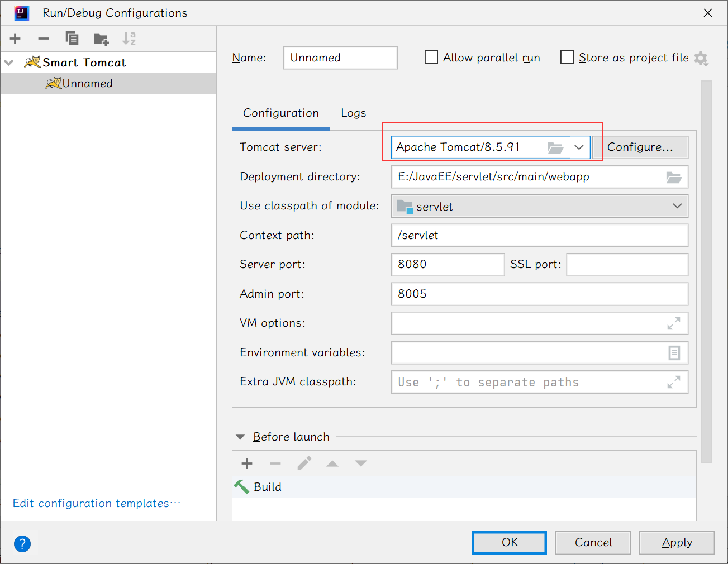Browse for Deployment directory folder
Viewport: 728px width, 564px height.
pyautogui.click(x=674, y=177)
